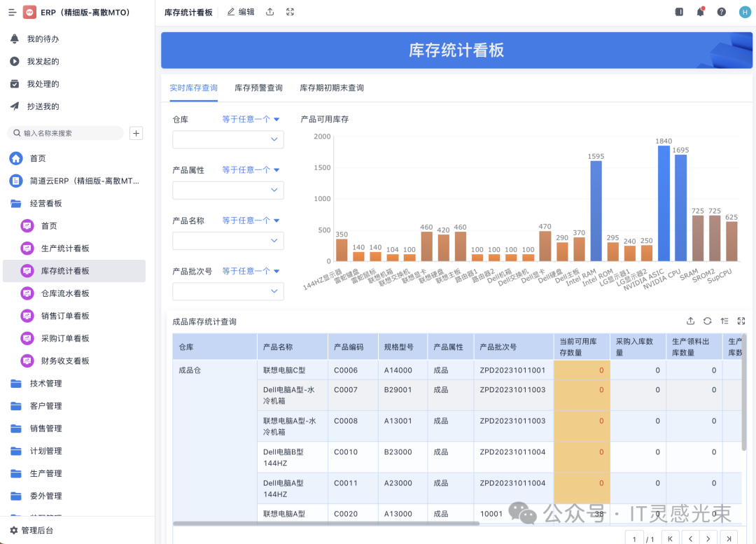Click the sort icon above the stock table

724,321
